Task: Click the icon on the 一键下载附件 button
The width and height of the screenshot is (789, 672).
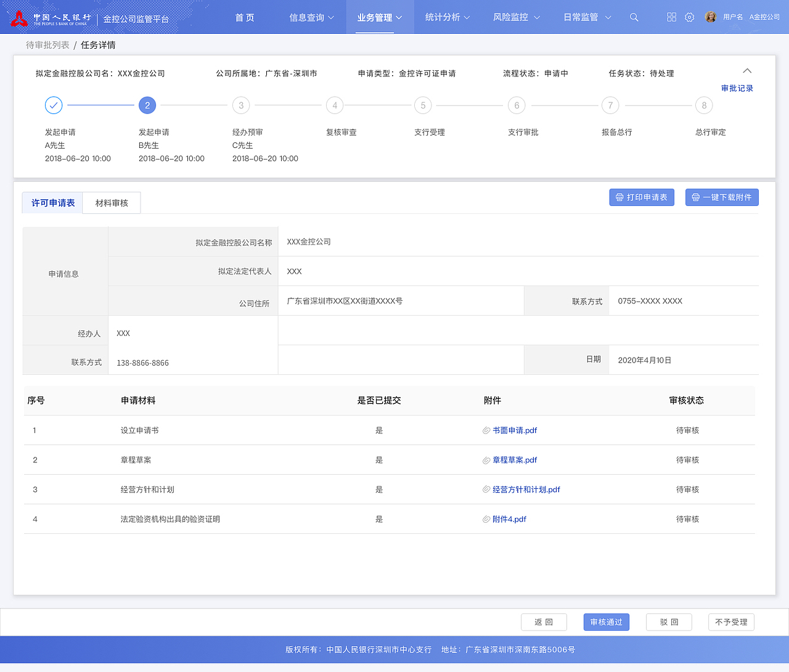Action: (697, 197)
